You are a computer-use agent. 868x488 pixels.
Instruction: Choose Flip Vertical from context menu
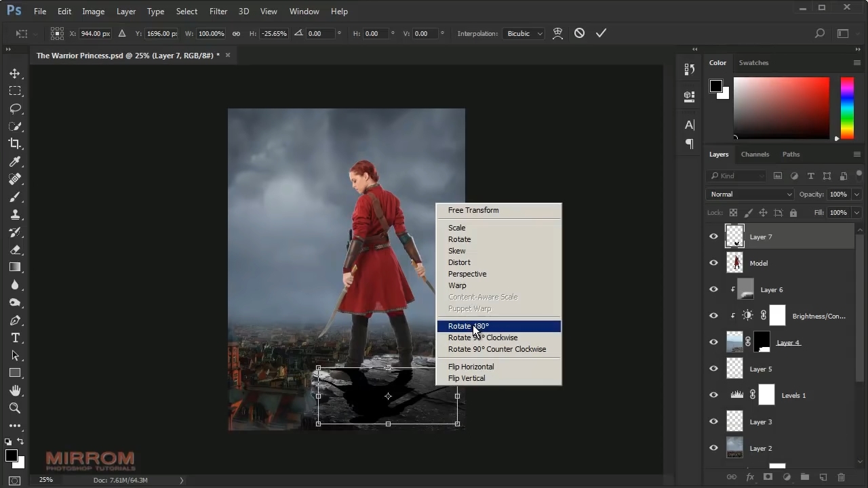pos(467,378)
